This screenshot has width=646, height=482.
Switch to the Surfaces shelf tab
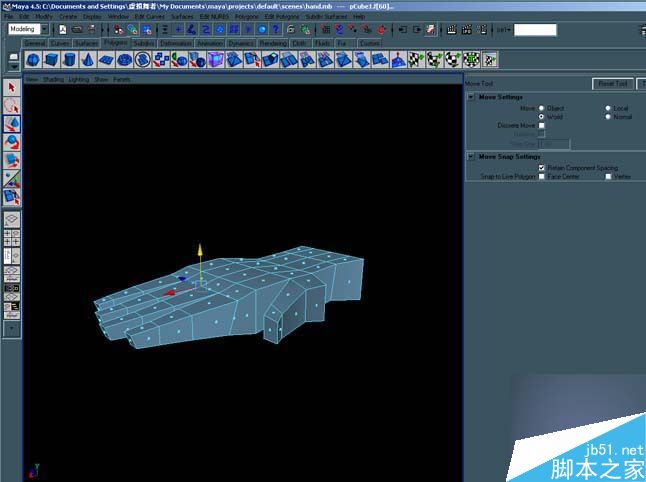pyautogui.click(x=87, y=43)
